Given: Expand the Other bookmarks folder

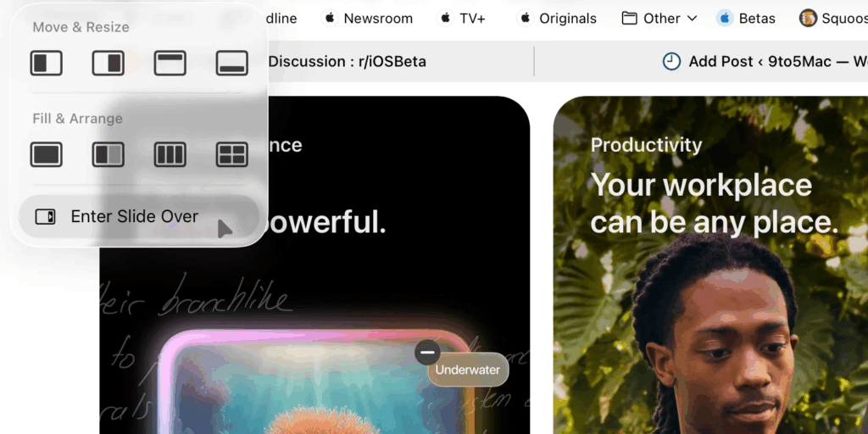Looking at the screenshot, I should 659,18.
